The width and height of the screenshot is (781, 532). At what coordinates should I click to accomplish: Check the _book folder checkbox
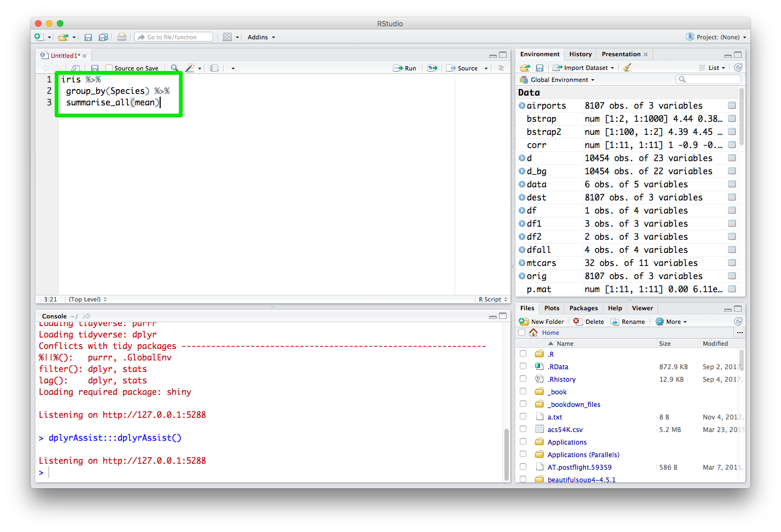[x=523, y=391]
